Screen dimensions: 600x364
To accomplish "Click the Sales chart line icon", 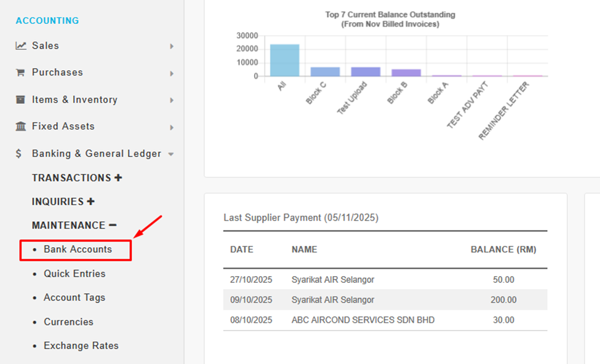I will 21,46.
